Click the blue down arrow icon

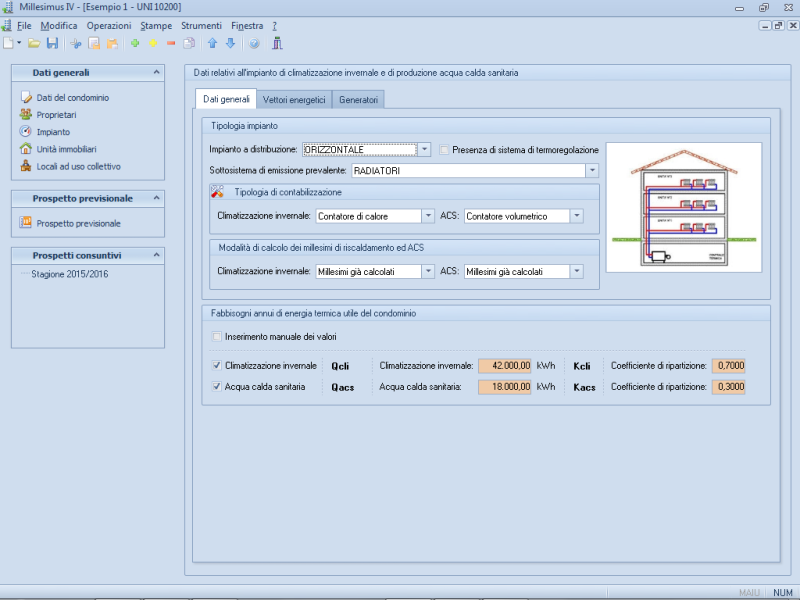[x=231, y=43]
